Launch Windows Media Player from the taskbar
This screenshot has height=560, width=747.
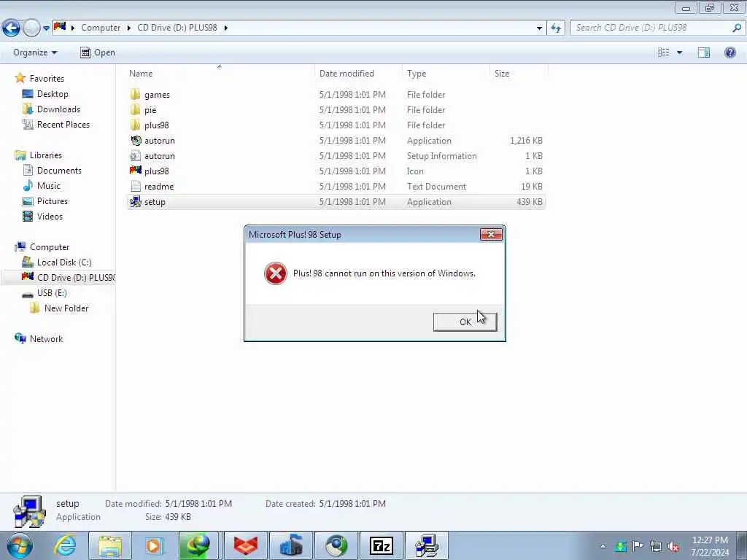pos(154,545)
